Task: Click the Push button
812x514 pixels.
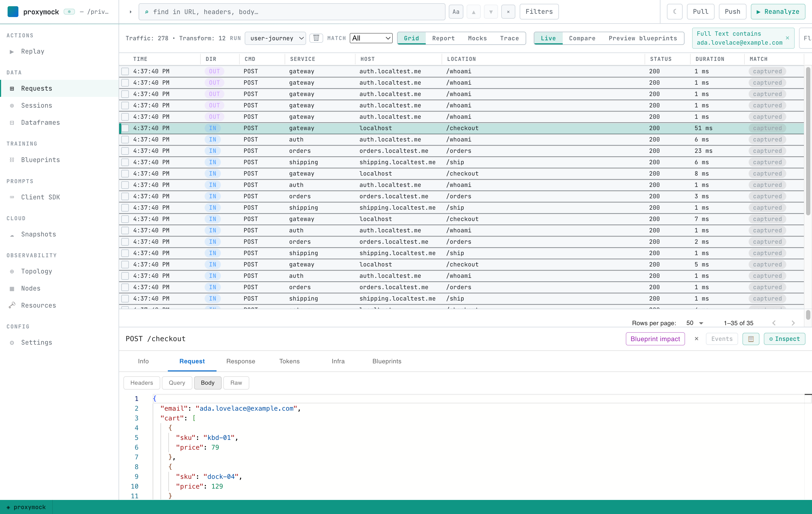Action: pos(732,12)
